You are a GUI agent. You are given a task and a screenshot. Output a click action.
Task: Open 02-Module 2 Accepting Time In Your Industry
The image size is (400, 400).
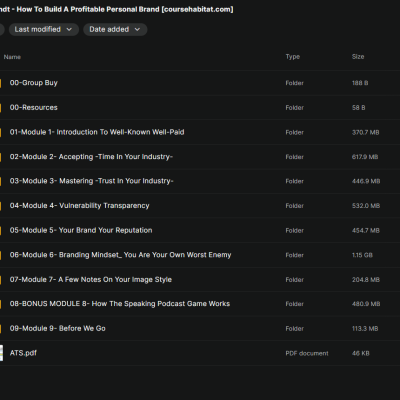(x=91, y=157)
